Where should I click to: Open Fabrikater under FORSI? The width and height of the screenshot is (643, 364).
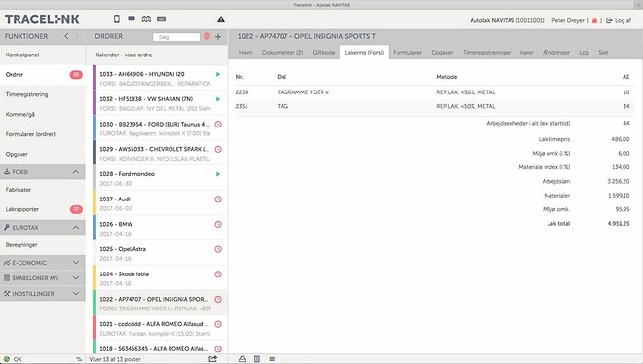(x=43, y=190)
